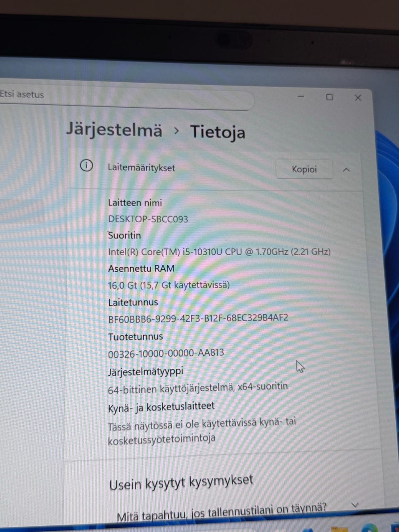
Task: Open question Mitä tapahtuu, jos tallennustilani on täynnä?
Action: click(222, 512)
